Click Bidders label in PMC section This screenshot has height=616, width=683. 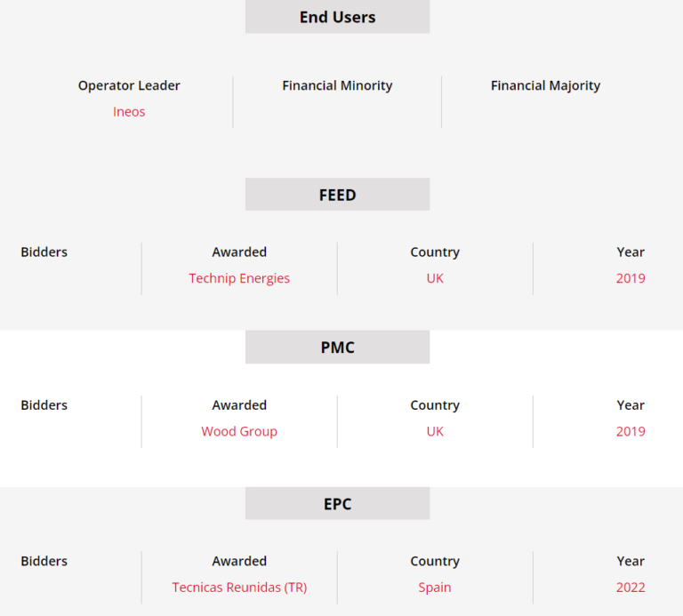click(44, 405)
